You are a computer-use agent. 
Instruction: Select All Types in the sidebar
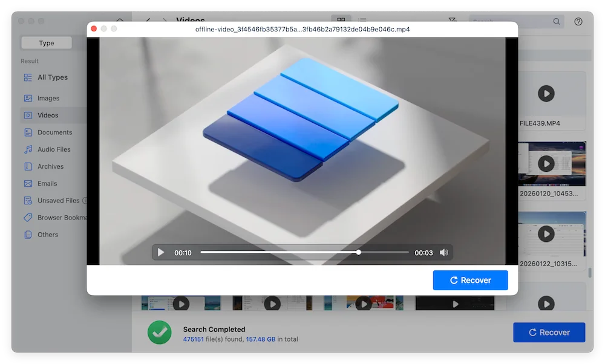coord(53,77)
